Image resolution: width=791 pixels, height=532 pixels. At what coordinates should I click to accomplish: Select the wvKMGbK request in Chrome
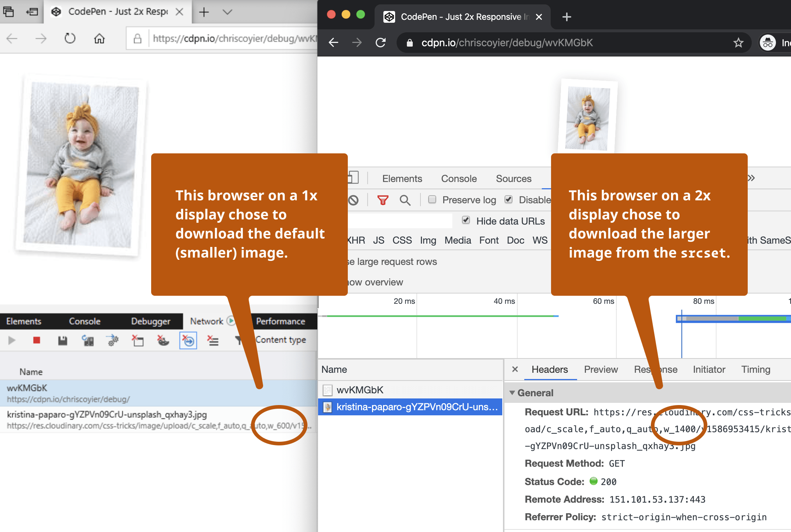360,390
